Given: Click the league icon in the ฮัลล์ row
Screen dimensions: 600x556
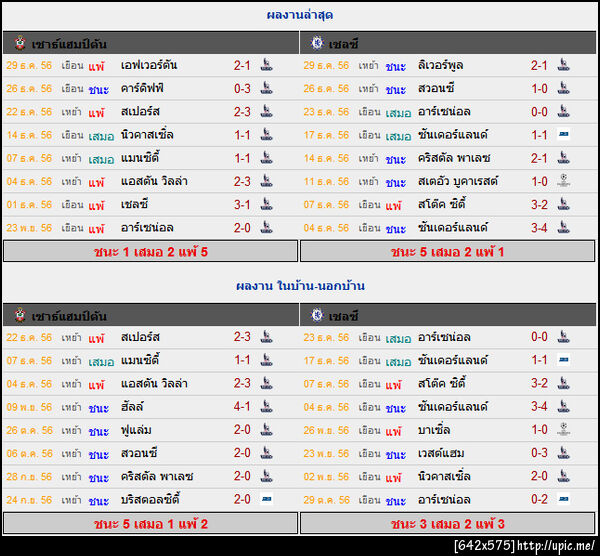Looking at the screenshot, I should (x=266, y=406).
